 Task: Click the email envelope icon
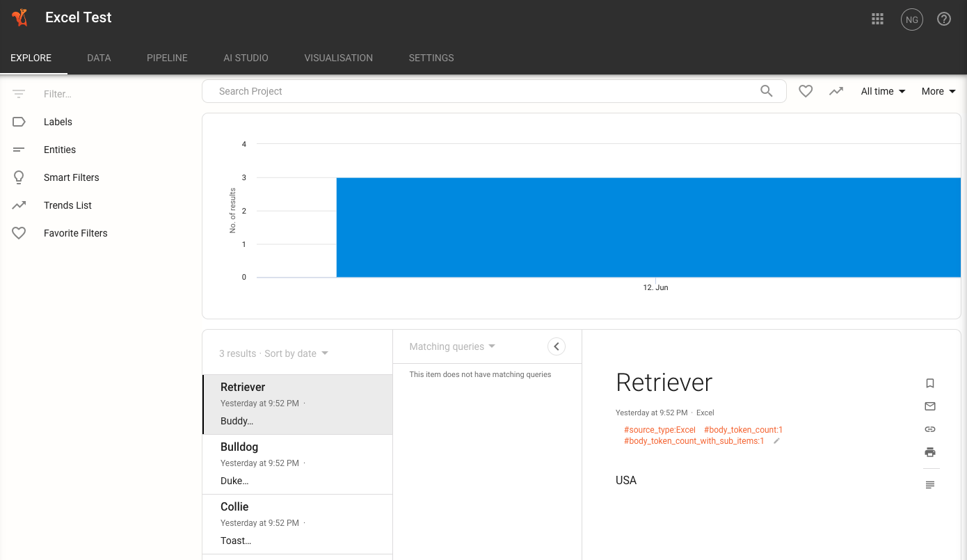[930, 406]
